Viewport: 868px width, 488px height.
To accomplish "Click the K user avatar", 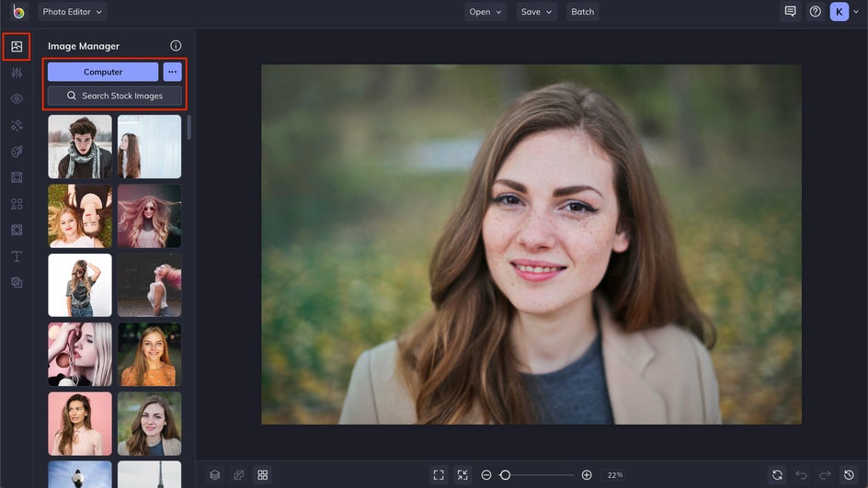I will pyautogui.click(x=839, y=12).
